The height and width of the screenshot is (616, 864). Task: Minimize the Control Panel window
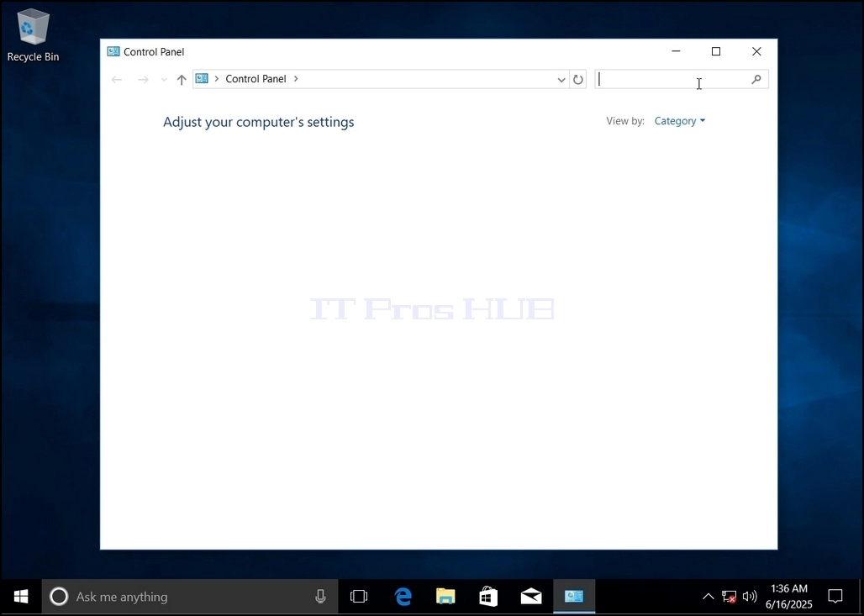676,51
